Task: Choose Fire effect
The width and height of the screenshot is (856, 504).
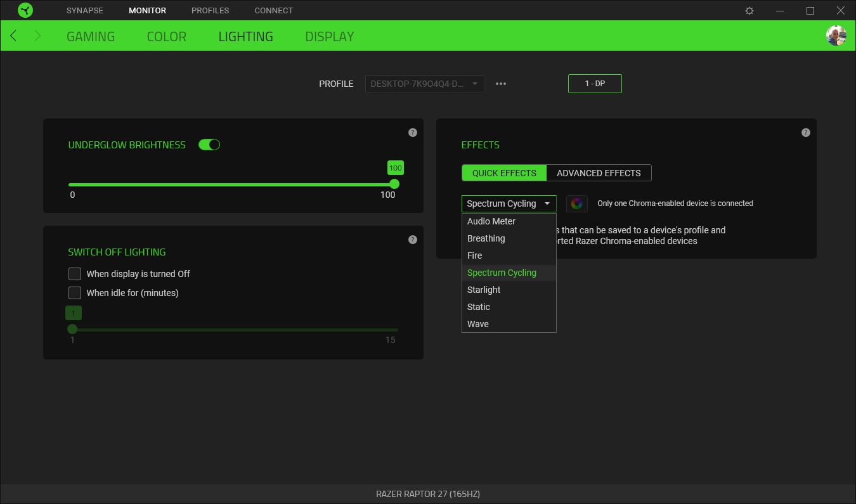Action: click(509, 255)
